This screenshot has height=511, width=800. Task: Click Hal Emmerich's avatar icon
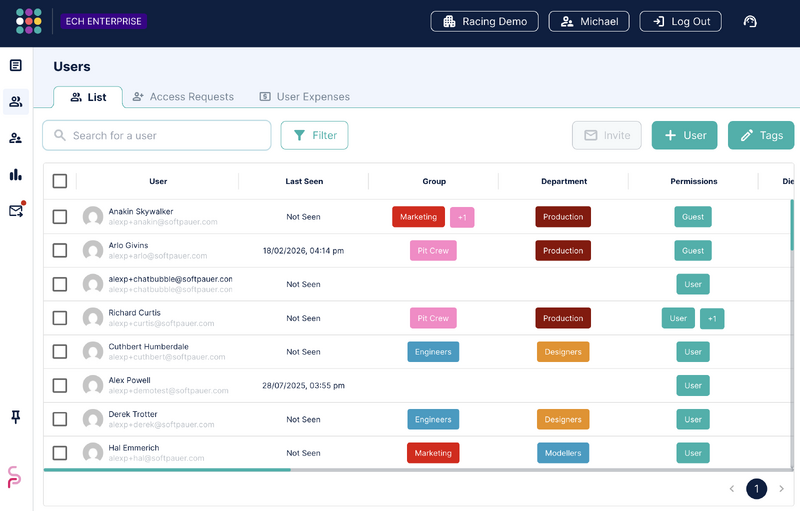tap(93, 453)
